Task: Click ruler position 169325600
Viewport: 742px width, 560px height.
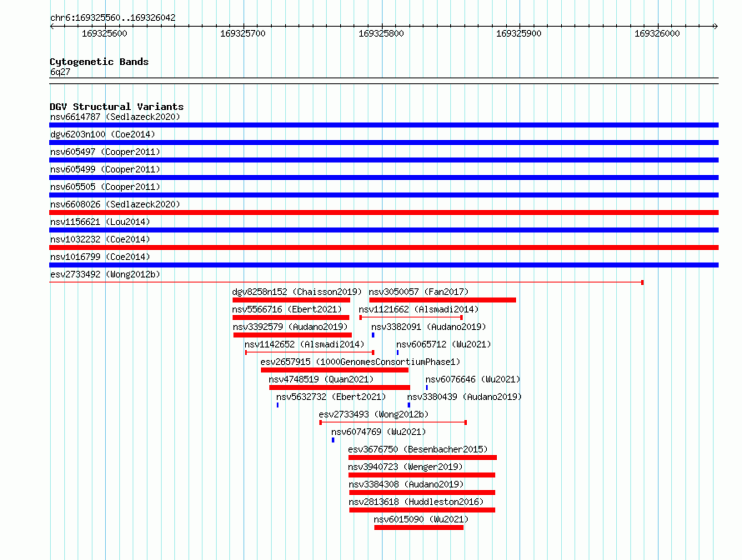Action: tap(104, 33)
